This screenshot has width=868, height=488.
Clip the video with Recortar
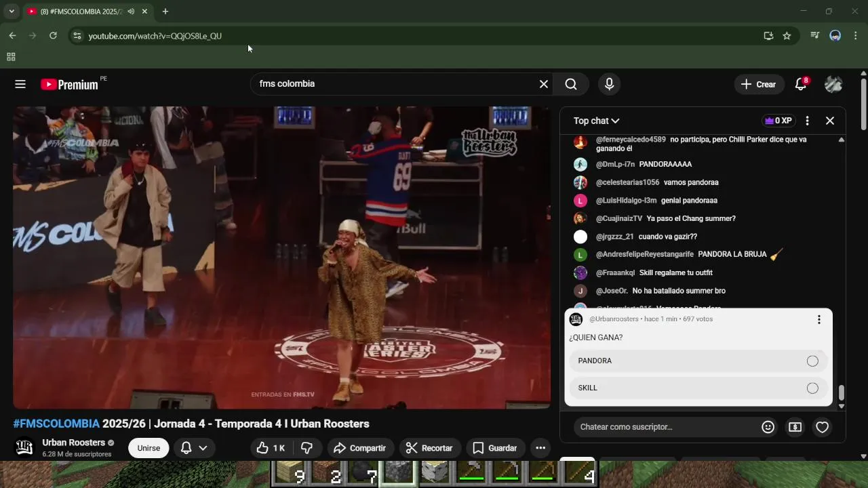429,448
